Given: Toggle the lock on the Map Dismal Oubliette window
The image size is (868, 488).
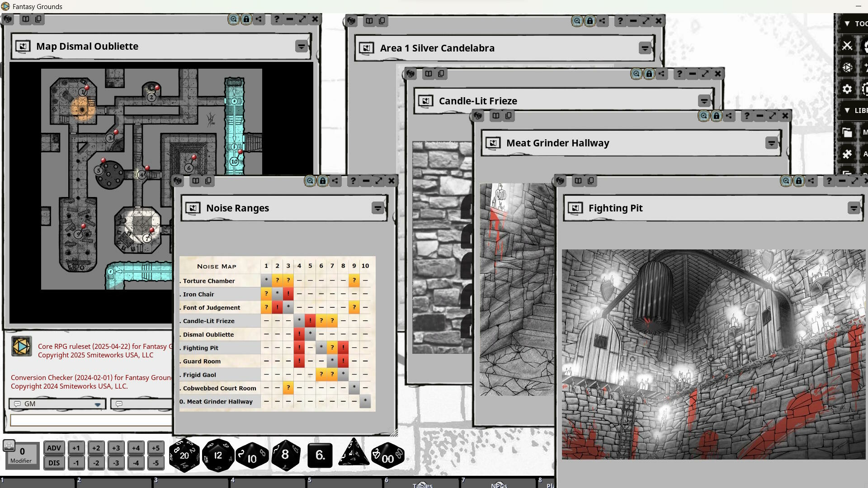Looking at the screenshot, I should click(246, 19).
